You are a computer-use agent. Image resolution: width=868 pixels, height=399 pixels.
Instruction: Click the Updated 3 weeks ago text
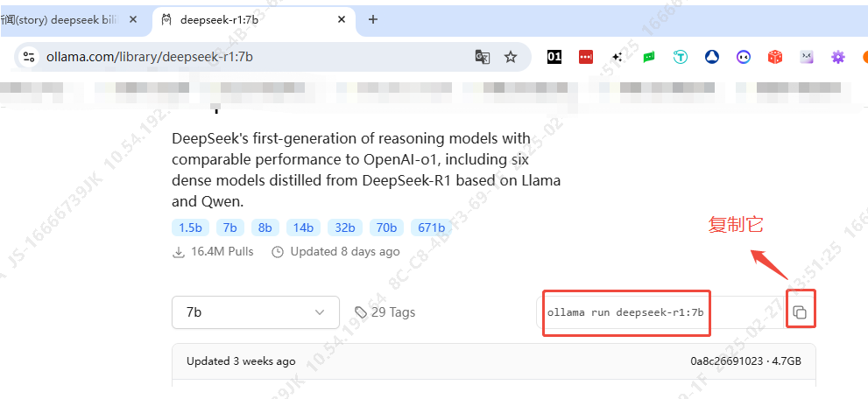241,361
